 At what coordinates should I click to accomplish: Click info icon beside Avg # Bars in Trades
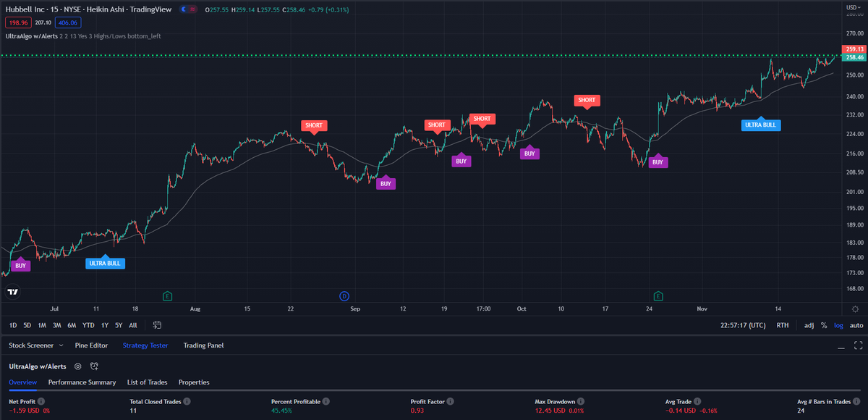[858, 400]
